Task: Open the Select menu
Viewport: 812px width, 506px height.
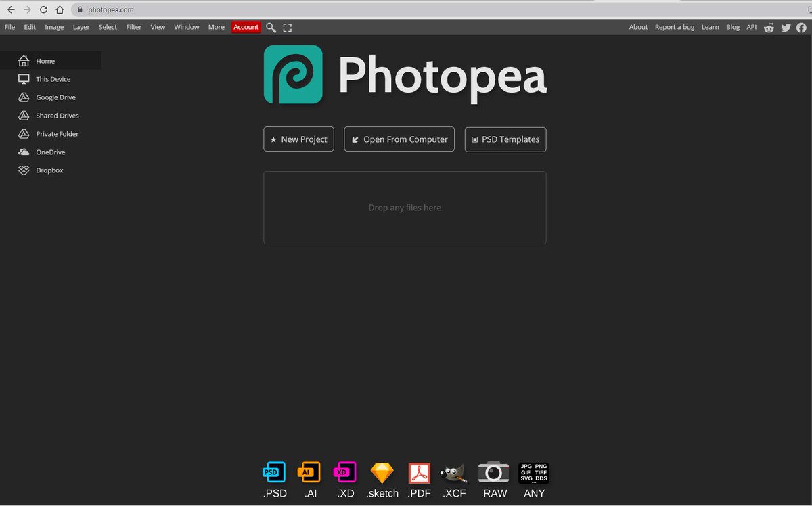Action: tap(108, 27)
